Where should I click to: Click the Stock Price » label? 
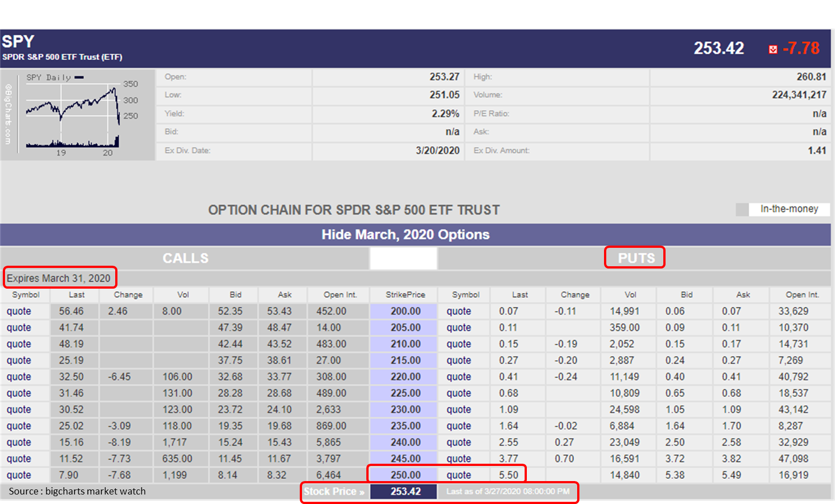[x=334, y=491]
